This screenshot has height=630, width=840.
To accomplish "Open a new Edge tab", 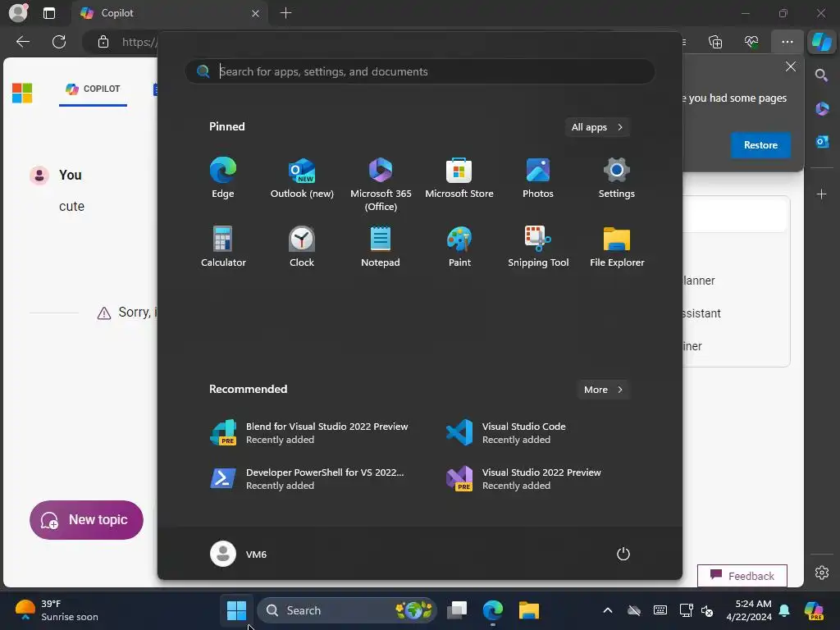I will pyautogui.click(x=285, y=13).
